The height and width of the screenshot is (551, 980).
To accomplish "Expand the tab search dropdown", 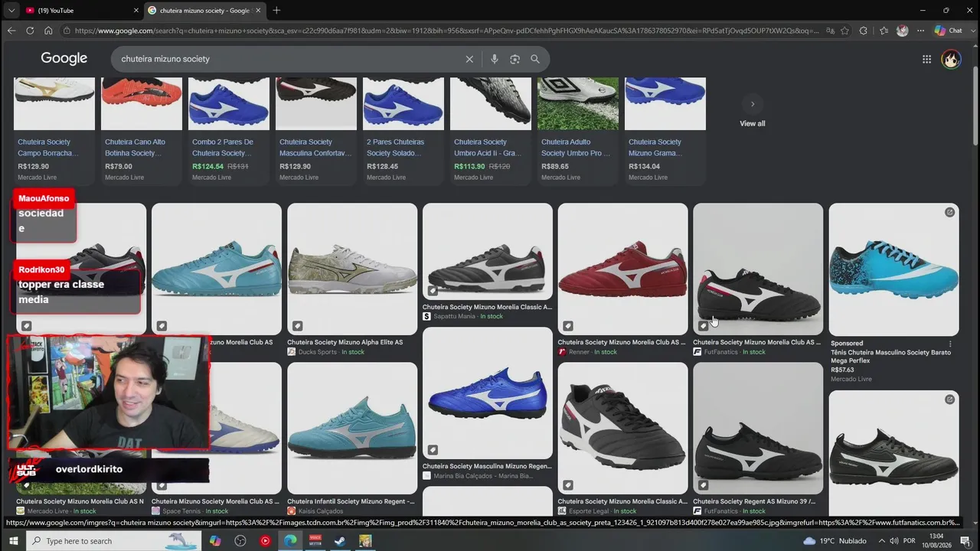I will click(x=11, y=11).
